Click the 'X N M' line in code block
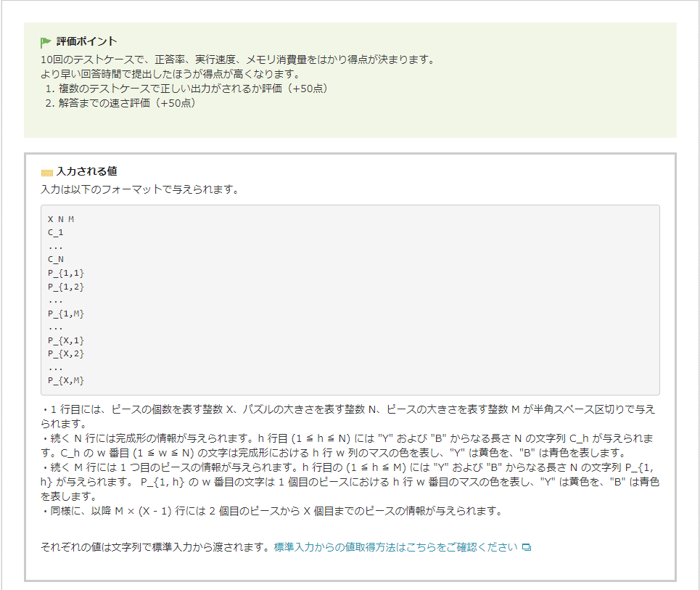 61,219
